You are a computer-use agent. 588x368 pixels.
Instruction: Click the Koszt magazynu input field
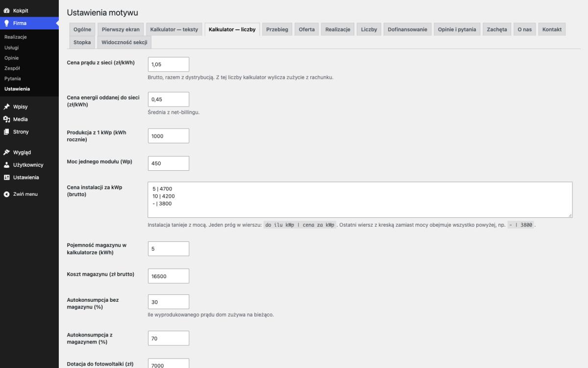click(x=169, y=276)
